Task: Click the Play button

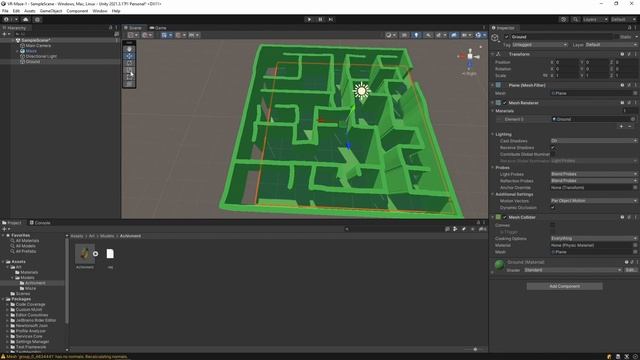Action: point(309,19)
